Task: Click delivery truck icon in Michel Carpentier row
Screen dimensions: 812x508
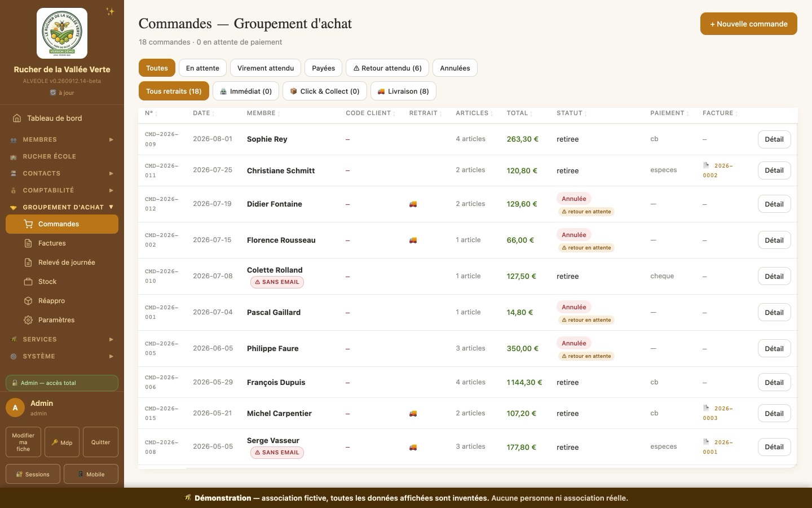Action: (x=413, y=414)
